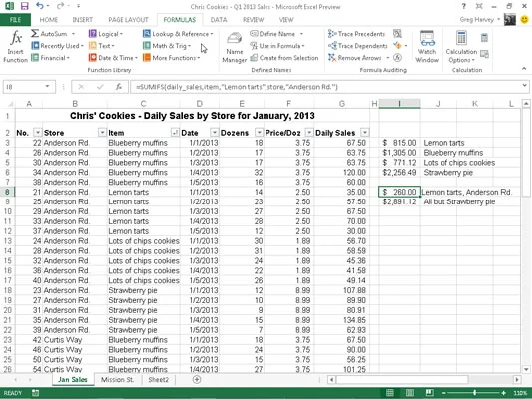532x399 pixels.
Task: Add a new sheet with plus icon
Action: pyautogui.click(x=197, y=380)
